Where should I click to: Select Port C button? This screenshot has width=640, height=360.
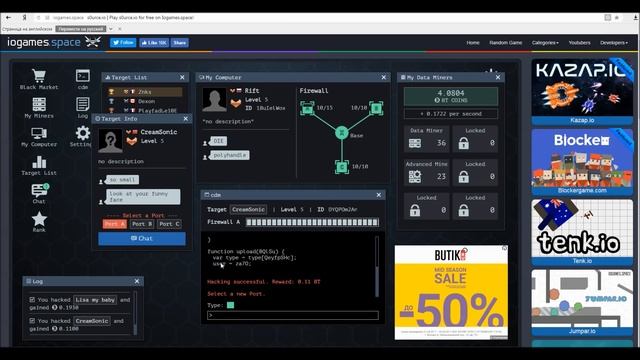pyautogui.click(x=169, y=224)
